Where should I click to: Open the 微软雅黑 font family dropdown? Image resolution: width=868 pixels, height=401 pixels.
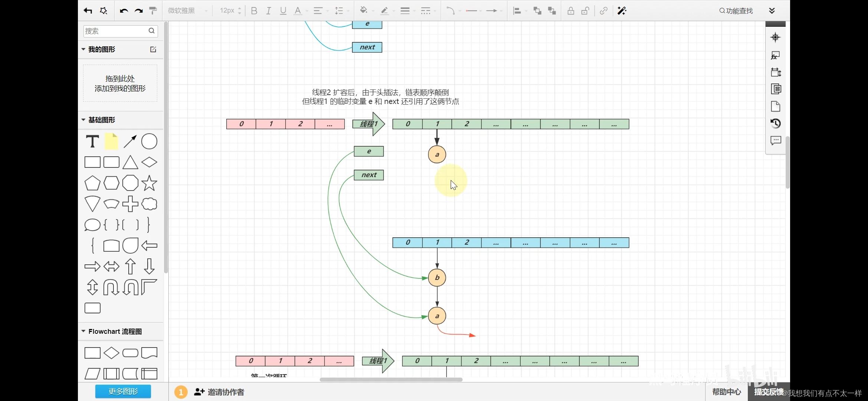(x=187, y=11)
